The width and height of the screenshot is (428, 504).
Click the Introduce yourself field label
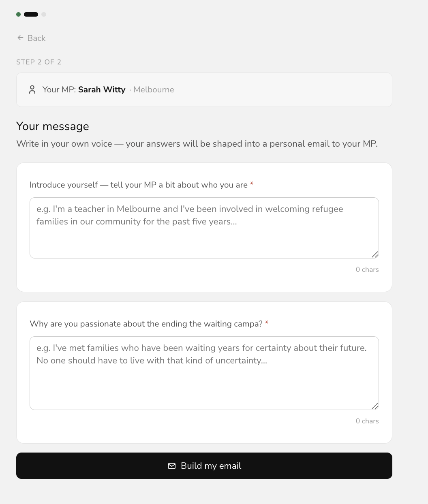coord(139,185)
